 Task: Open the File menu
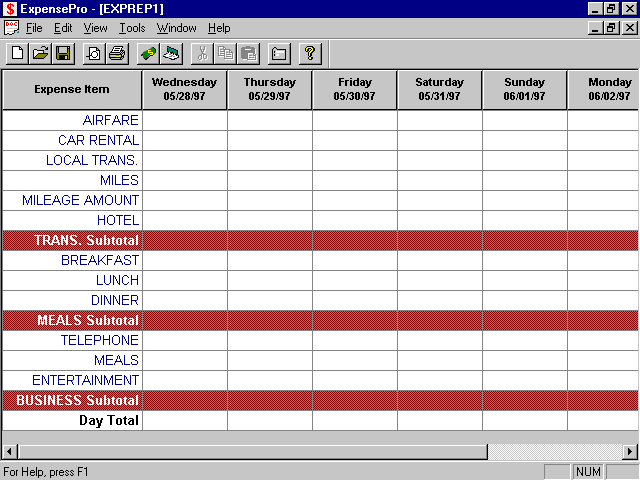coord(34,28)
